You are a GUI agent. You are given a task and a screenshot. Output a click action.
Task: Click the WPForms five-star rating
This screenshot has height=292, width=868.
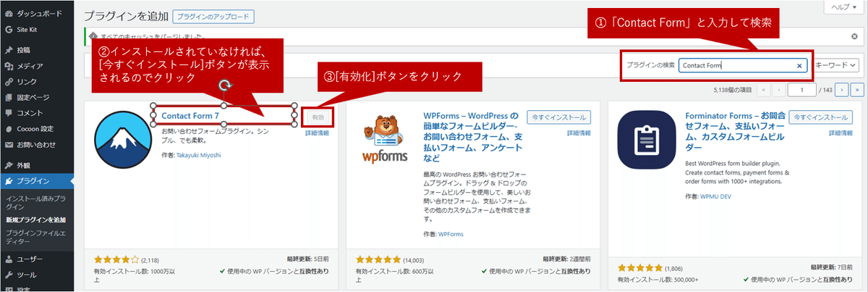click(378, 259)
